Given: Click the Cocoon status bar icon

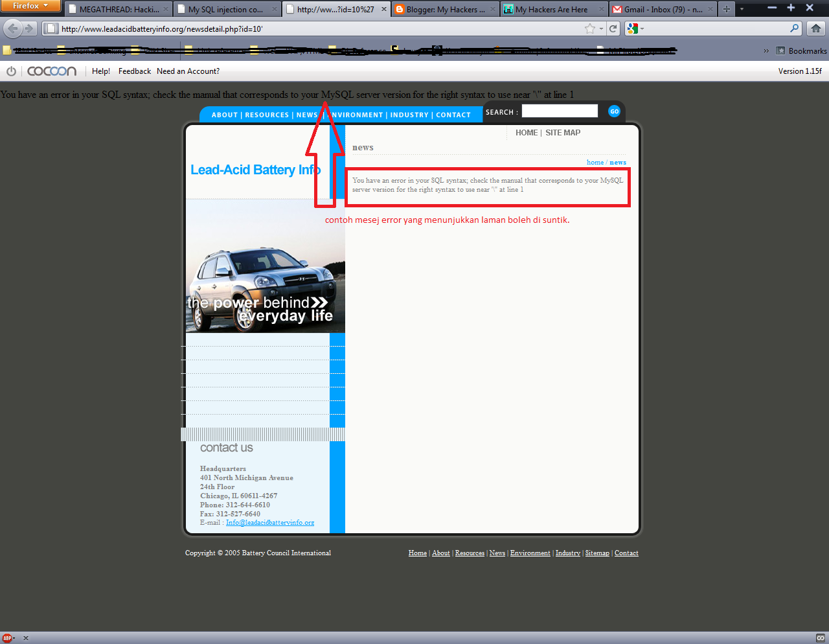Looking at the screenshot, I should click(821, 638).
